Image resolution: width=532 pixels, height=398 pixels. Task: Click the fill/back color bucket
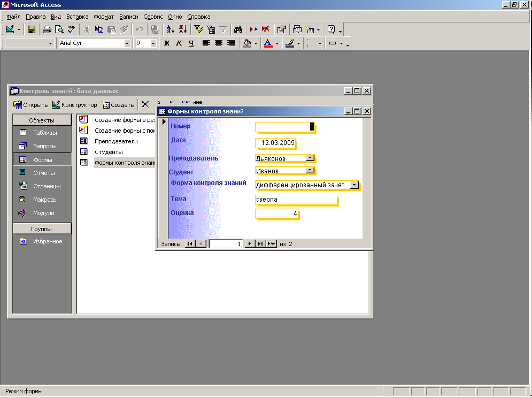[x=248, y=43]
